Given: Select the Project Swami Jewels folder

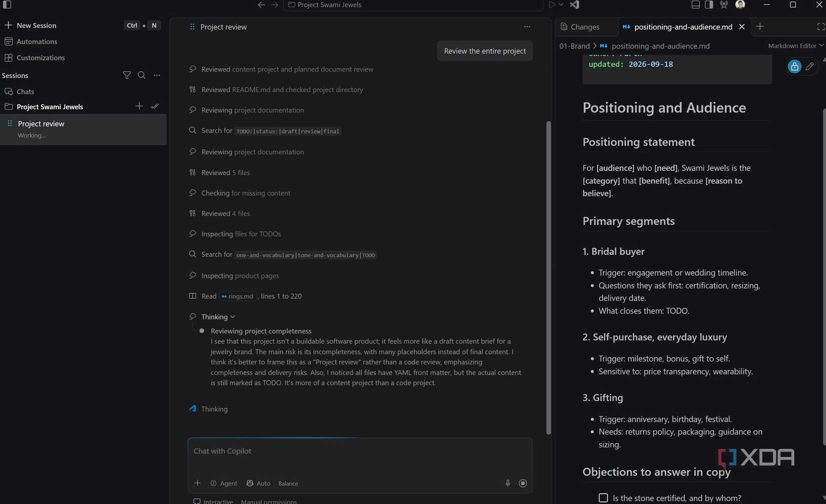Looking at the screenshot, I should click(x=50, y=107).
